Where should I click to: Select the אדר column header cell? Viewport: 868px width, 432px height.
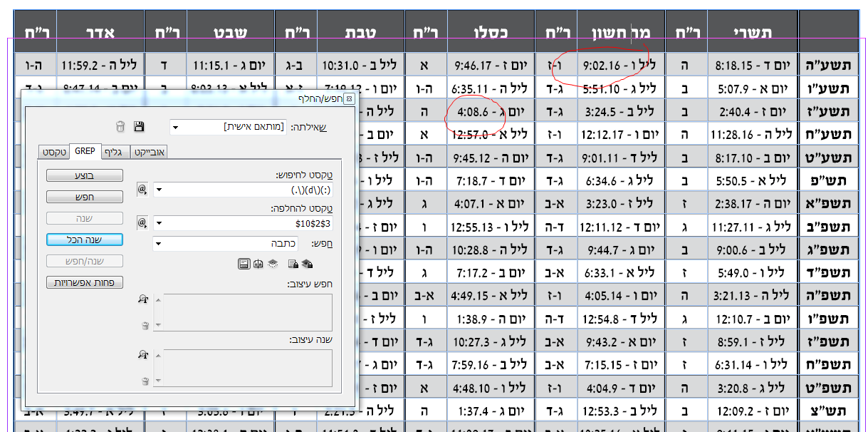(x=100, y=32)
